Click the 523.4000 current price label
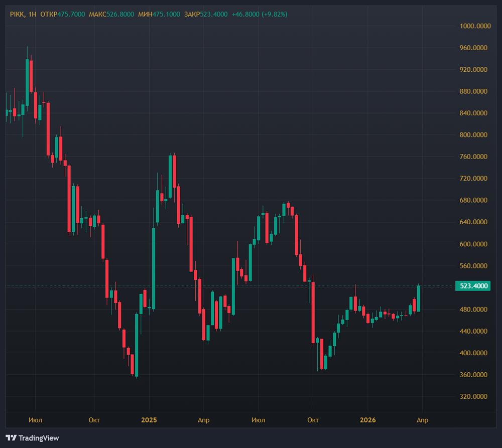Image resolution: width=502 pixels, height=448 pixels. tap(473, 286)
